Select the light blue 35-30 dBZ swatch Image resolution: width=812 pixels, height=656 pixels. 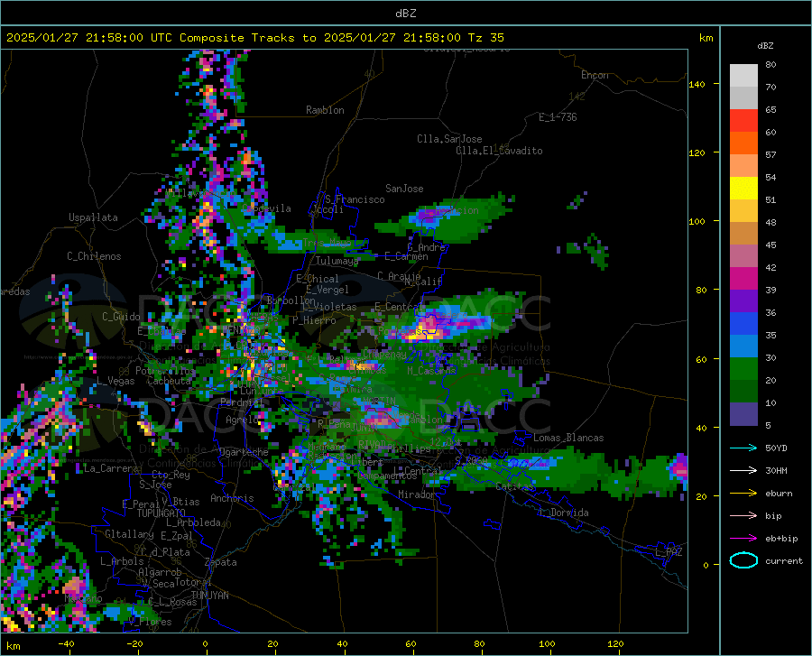(x=743, y=346)
